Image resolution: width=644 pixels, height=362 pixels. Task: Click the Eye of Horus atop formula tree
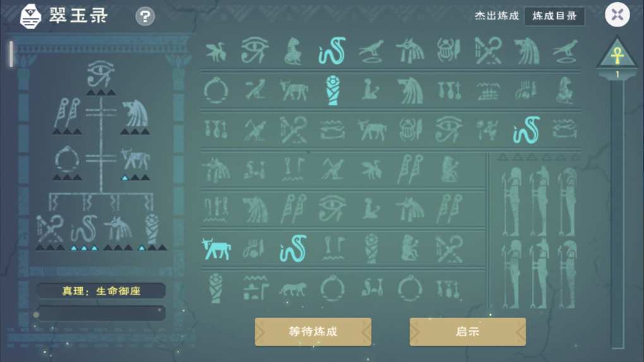click(101, 73)
